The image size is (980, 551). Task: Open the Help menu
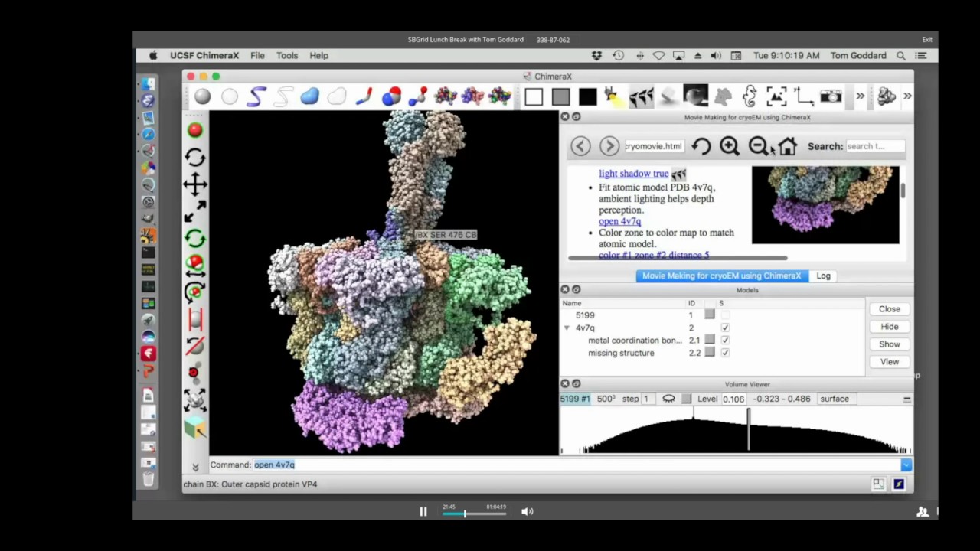[x=318, y=56]
